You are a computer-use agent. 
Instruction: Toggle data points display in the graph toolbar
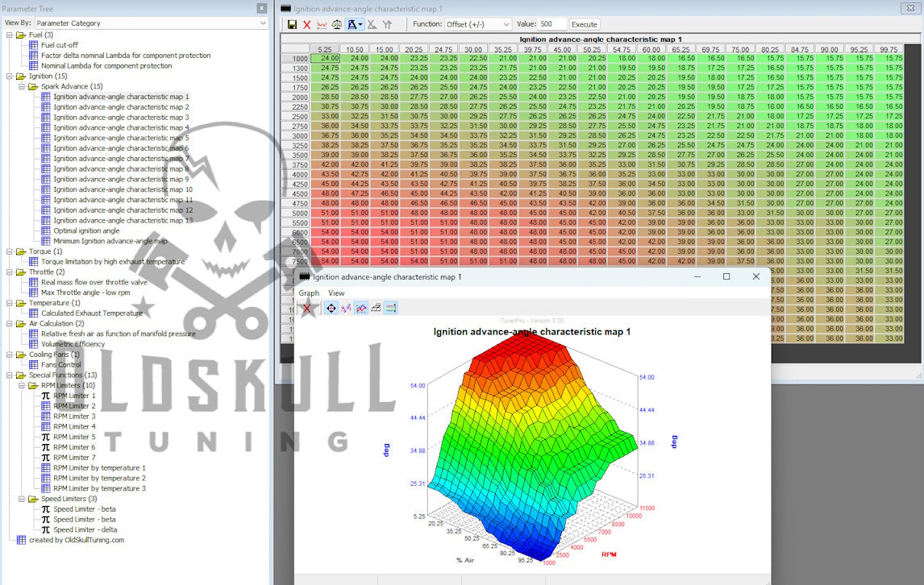coord(346,308)
